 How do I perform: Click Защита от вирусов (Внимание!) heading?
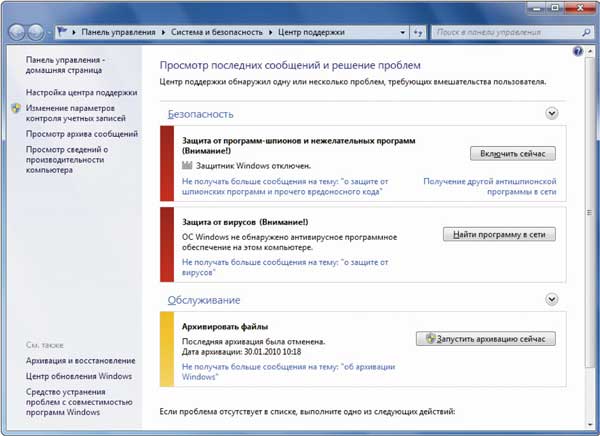click(245, 222)
